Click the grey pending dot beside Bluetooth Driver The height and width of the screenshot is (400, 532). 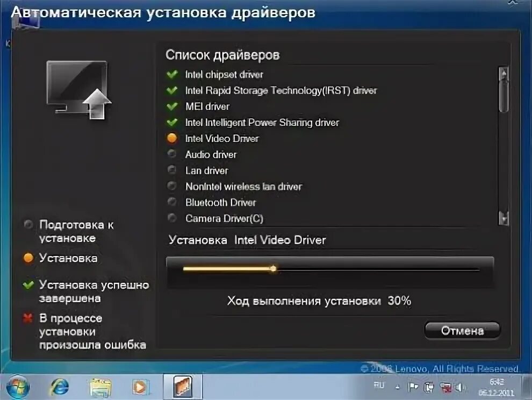(x=172, y=202)
